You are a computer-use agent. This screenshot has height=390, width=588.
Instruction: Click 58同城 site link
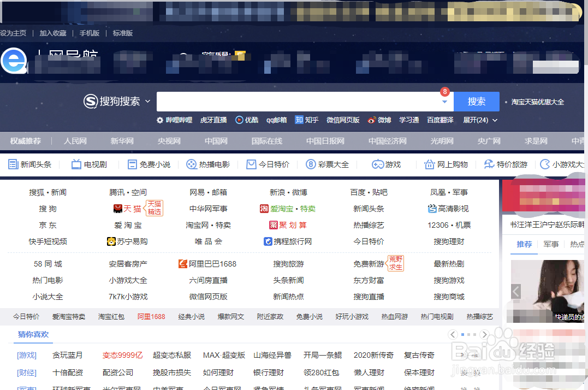(47, 264)
